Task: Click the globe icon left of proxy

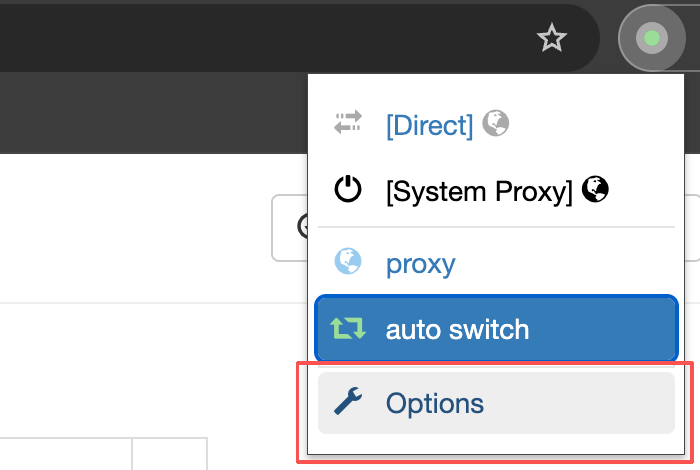Action: (348, 262)
